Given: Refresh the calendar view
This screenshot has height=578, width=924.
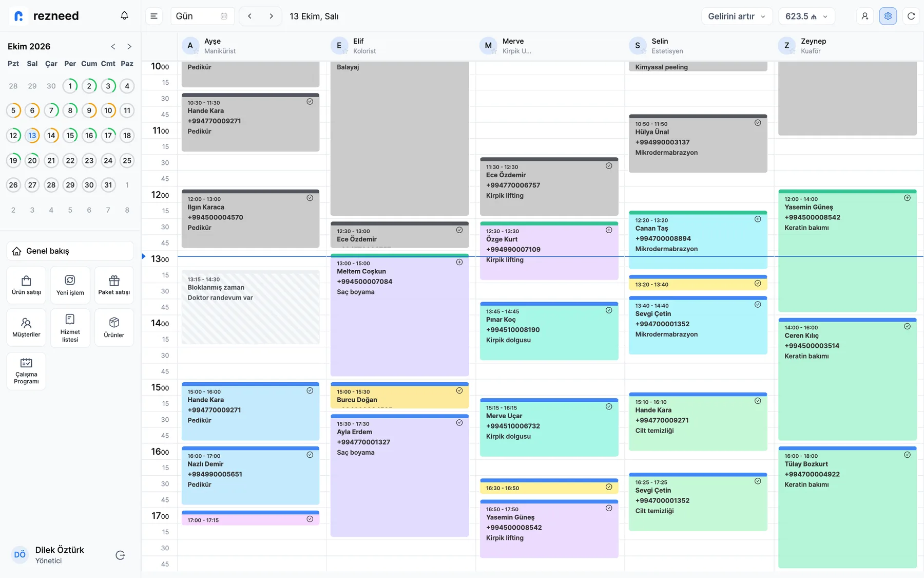Looking at the screenshot, I should point(911,16).
